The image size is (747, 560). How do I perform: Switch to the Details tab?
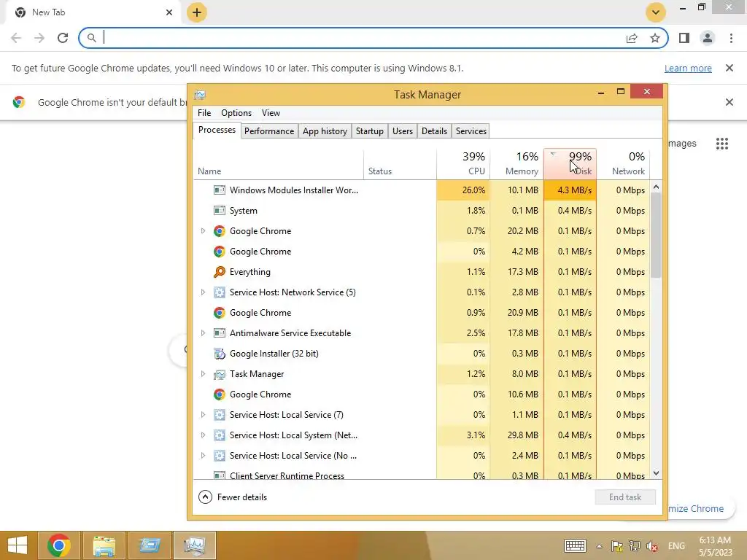(x=434, y=131)
